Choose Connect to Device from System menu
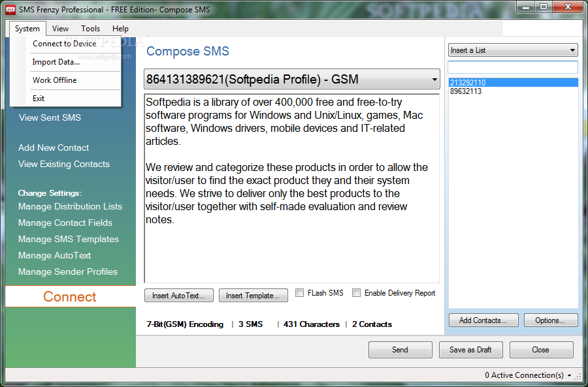Screen dimensions: 588x387 point(65,44)
